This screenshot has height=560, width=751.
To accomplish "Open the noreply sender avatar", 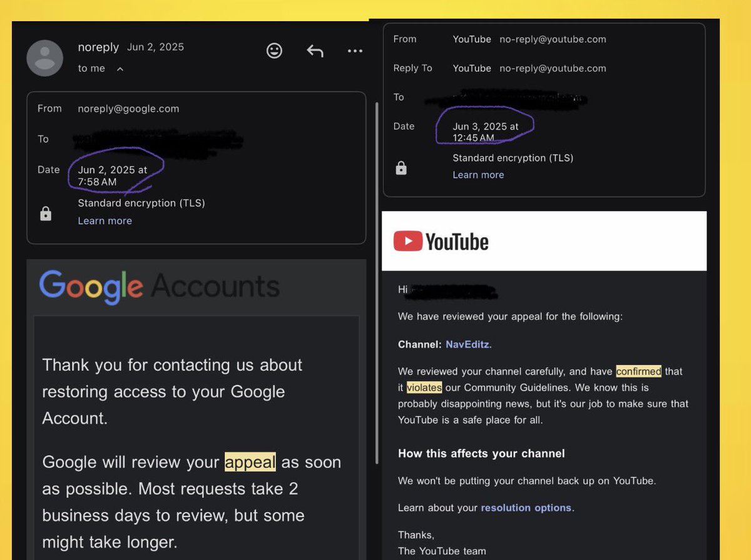I will pos(44,58).
